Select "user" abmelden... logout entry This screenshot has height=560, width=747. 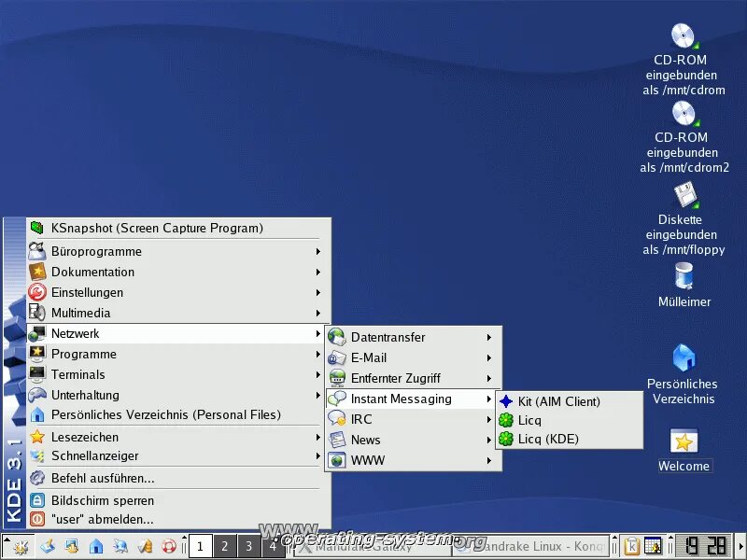pyautogui.click(x=178, y=519)
